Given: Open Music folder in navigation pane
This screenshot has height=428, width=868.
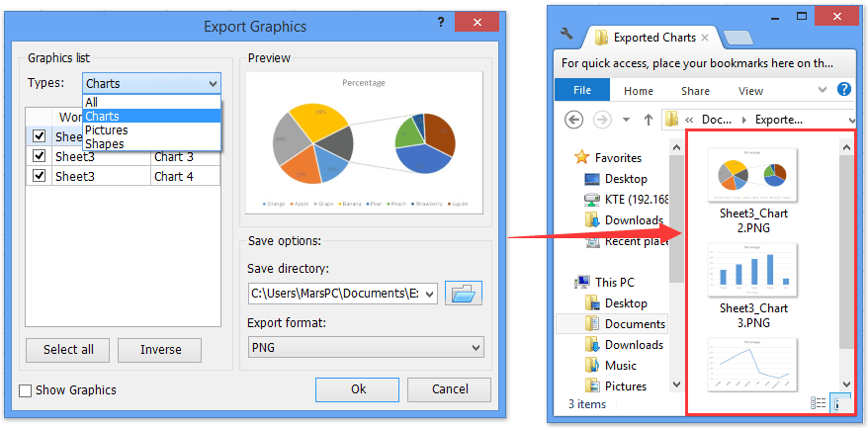Looking at the screenshot, I should [620, 366].
